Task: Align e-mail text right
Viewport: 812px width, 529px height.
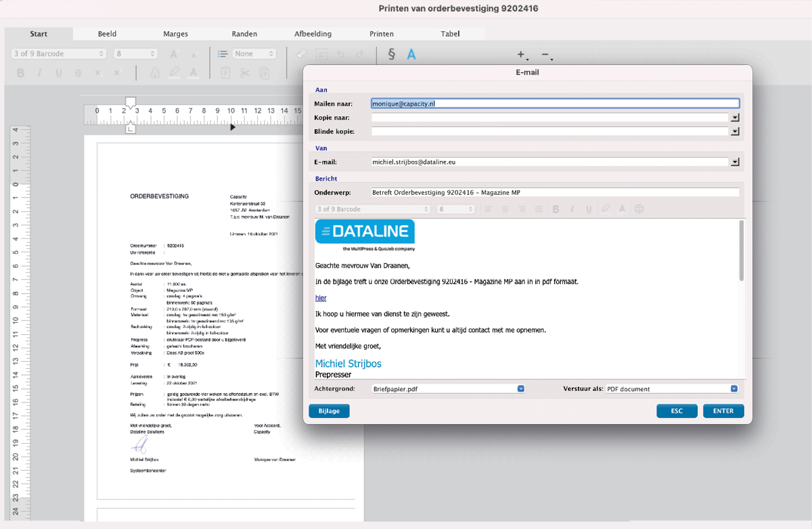Action: point(522,210)
